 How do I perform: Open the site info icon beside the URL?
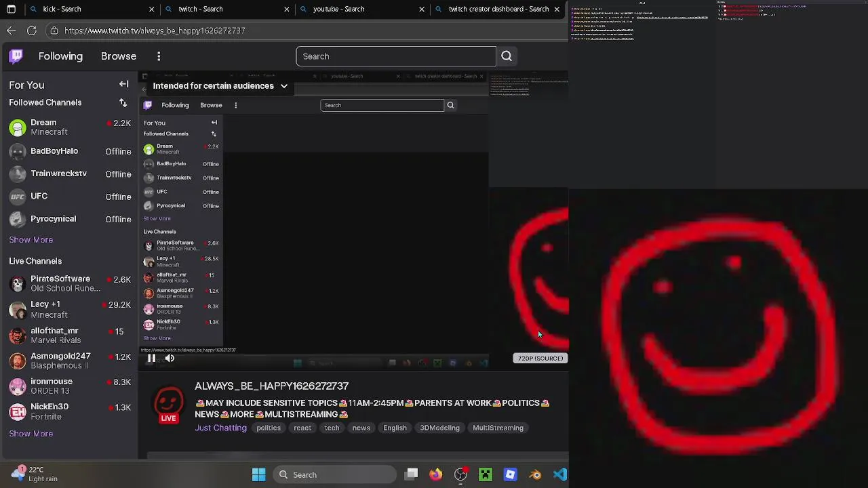(54, 30)
